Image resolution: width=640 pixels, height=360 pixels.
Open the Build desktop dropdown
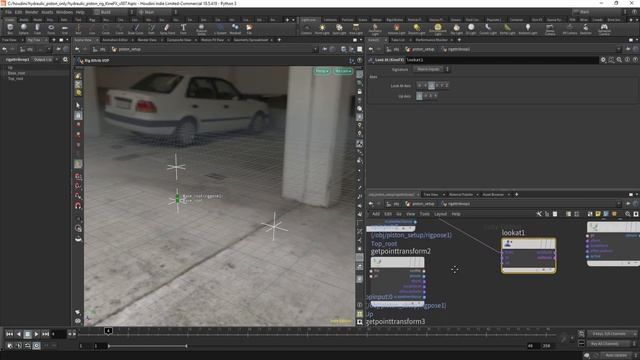point(115,12)
